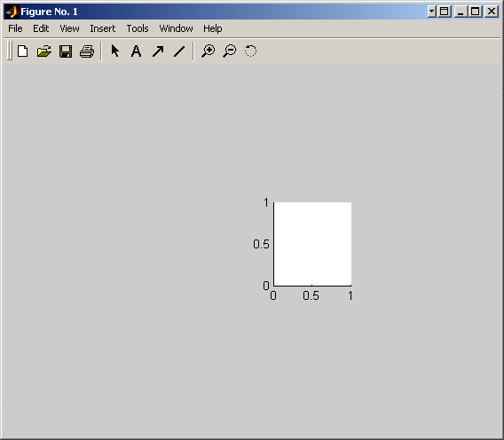Image resolution: width=504 pixels, height=440 pixels.
Task: Open the Tools menu
Action: [x=138, y=28]
